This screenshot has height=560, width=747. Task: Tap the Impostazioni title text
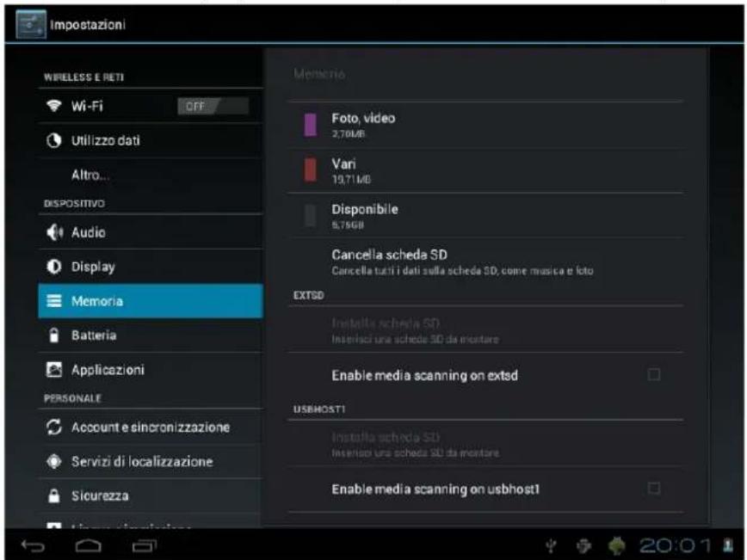coord(88,25)
